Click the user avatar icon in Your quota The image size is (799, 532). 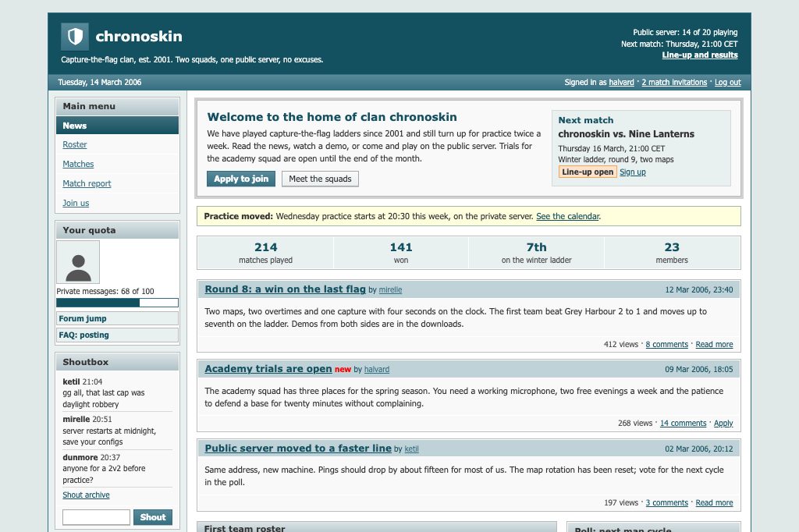pyautogui.click(x=78, y=262)
